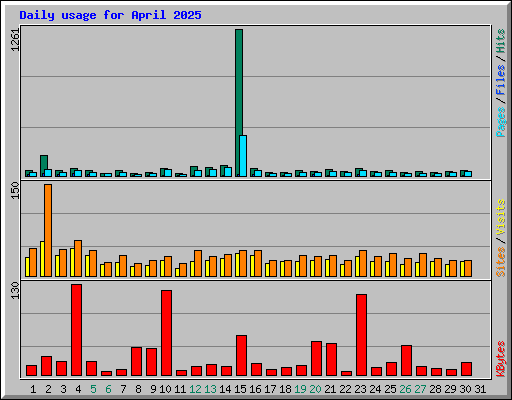This screenshot has width=512, height=400.
Task: Click day label 30 on the x-axis
Action: pyautogui.click(x=465, y=389)
